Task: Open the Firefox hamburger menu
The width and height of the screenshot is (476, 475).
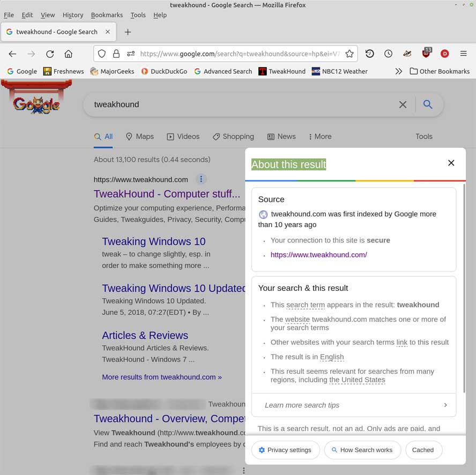Action: pos(463,54)
